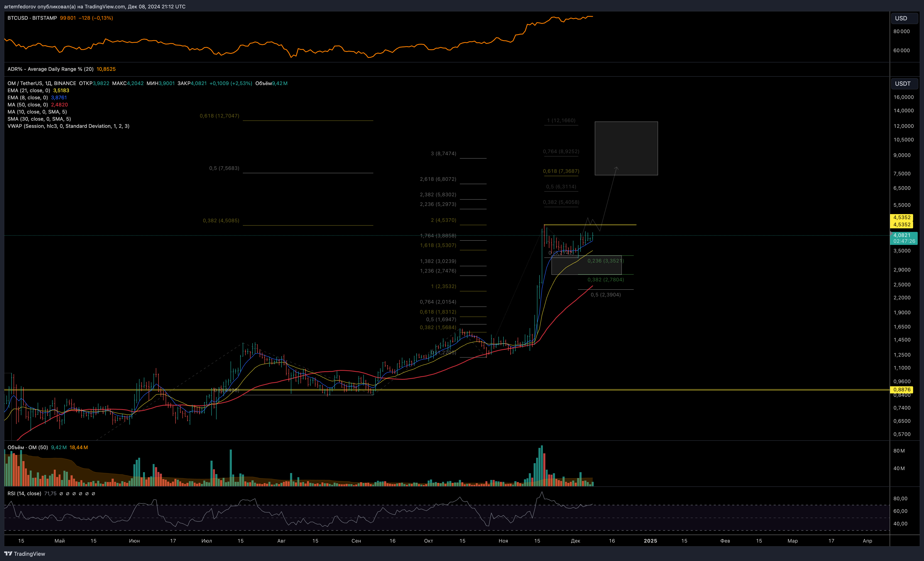Image resolution: width=924 pixels, height=561 pixels.
Task: Select the SMA (30, close, 0, SMA, 5) legend
Action: (39, 119)
